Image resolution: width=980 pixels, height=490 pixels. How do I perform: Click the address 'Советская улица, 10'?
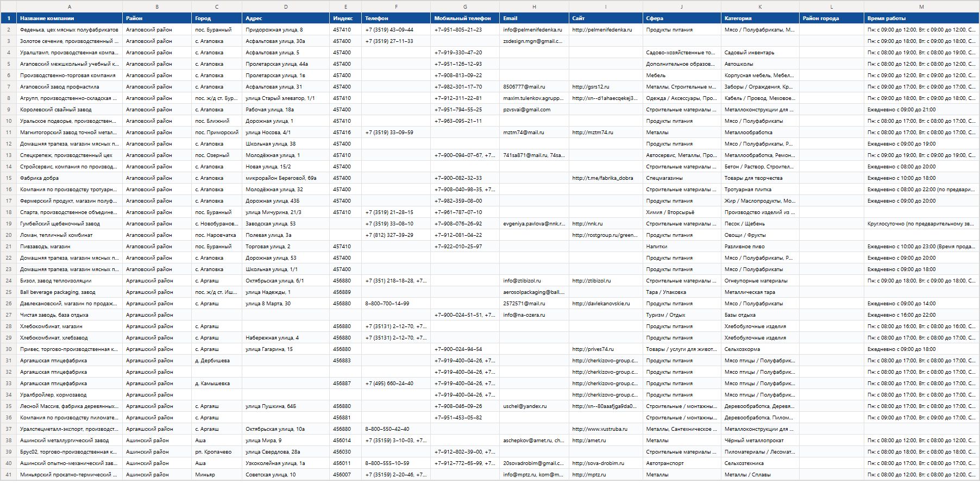286,475
